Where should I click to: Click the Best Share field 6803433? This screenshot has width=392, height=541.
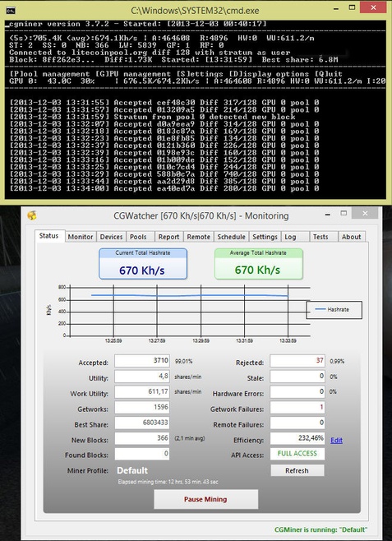[x=142, y=423]
